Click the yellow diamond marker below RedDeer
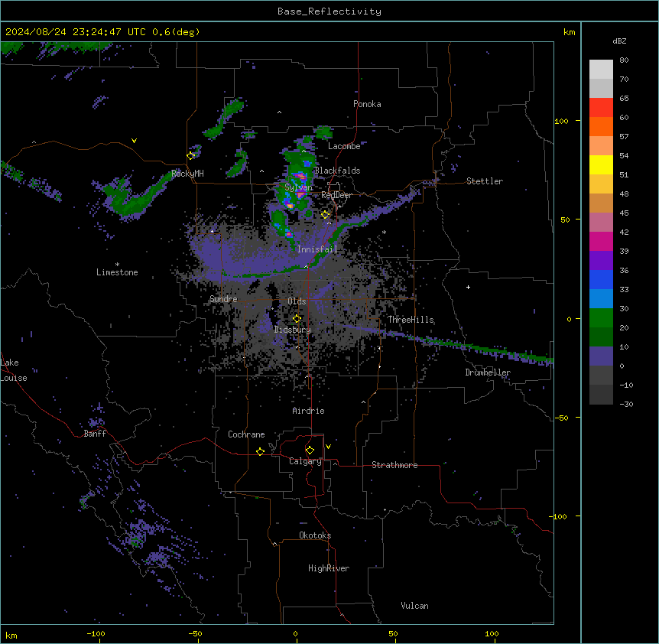This screenshot has width=659, height=644. pos(325,215)
